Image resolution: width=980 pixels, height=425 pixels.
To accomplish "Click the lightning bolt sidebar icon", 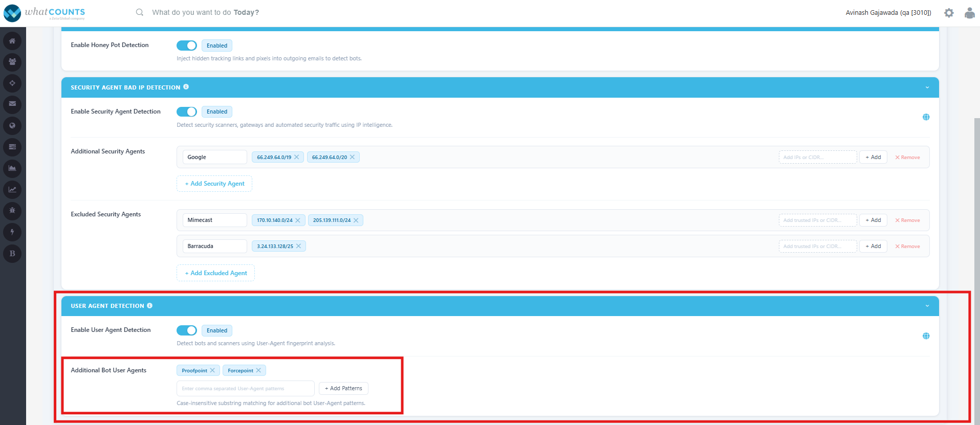I will (12, 232).
